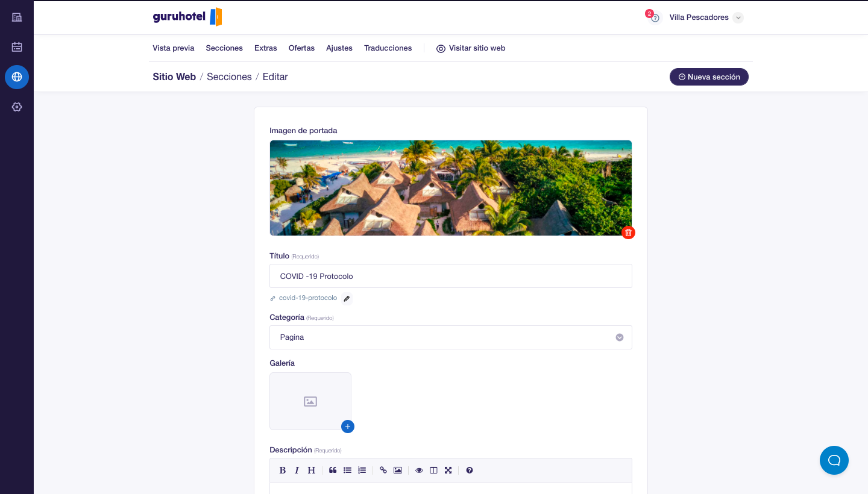Screen dimensions: 868x494
Task: Delete the cover image with trash icon
Action: pyautogui.click(x=628, y=233)
